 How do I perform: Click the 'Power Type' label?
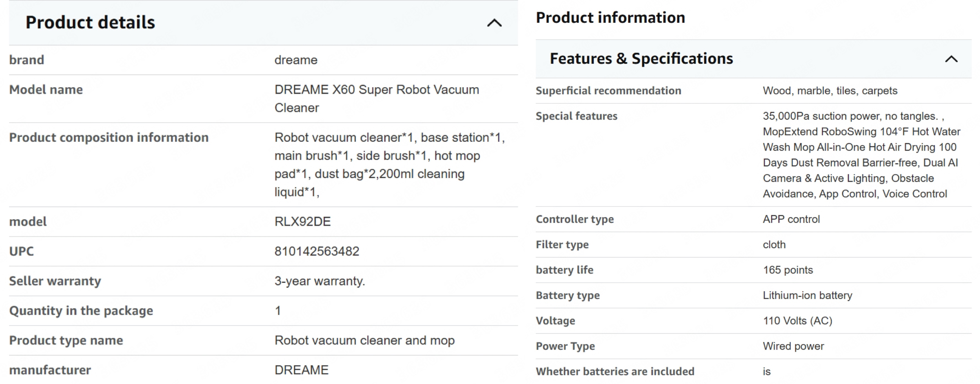pyautogui.click(x=565, y=346)
